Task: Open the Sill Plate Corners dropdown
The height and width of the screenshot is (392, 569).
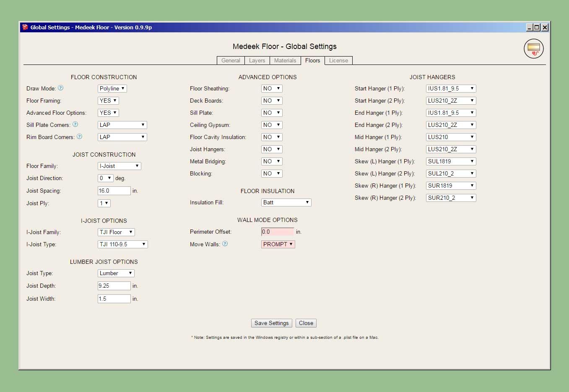Action: click(x=122, y=125)
